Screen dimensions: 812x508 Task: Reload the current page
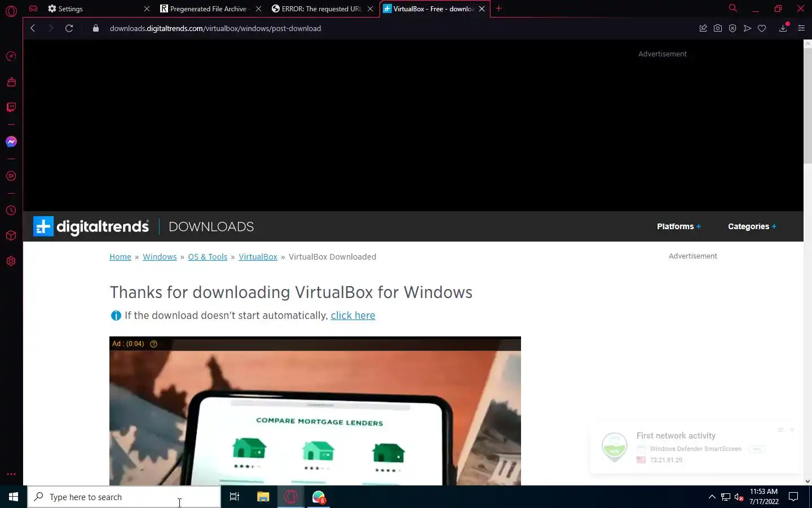point(69,28)
